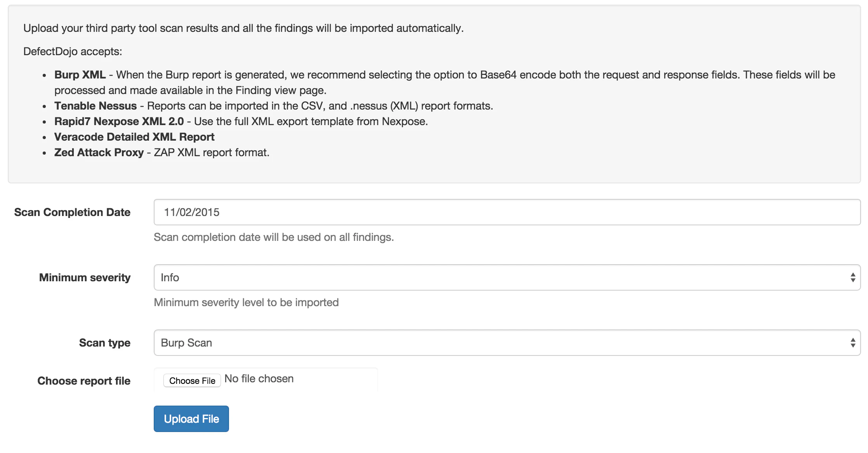The height and width of the screenshot is (453, 868).
Task: Click the Upload File button
Action: 191,418
